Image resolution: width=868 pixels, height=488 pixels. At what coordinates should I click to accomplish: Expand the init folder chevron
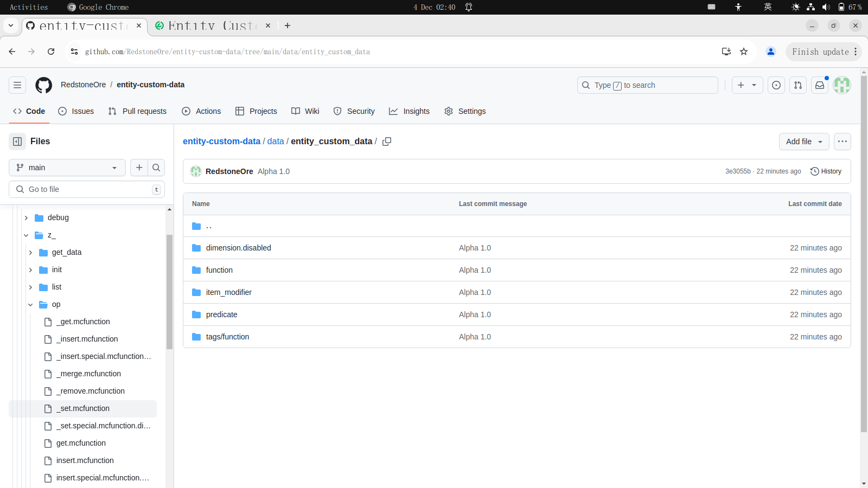30,270
